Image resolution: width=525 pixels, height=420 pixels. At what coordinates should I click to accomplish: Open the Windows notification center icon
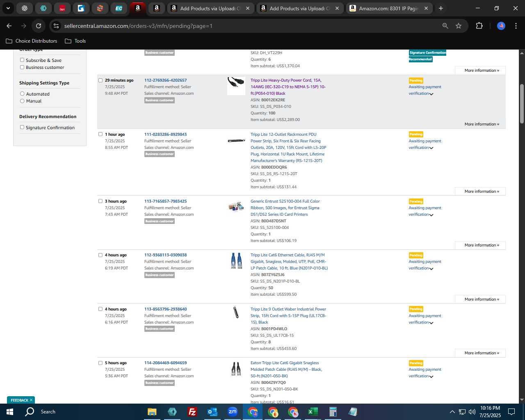pos(511,412)
